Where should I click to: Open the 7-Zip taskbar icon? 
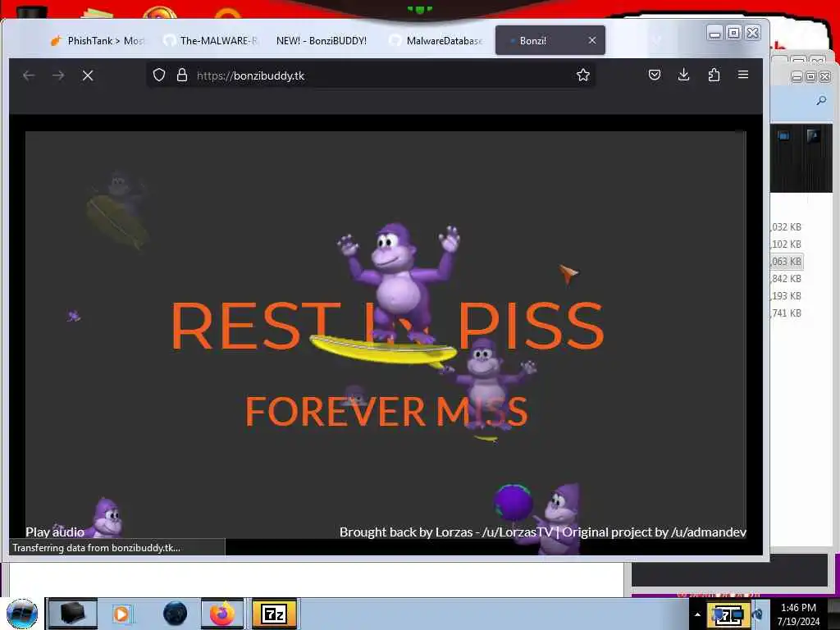click(274, 614)
